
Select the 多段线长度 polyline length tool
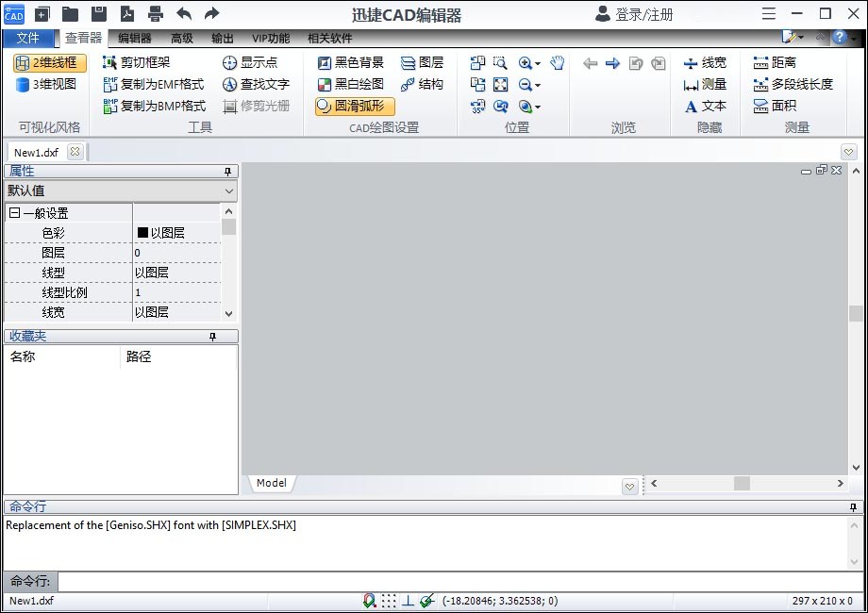[799, 84]
